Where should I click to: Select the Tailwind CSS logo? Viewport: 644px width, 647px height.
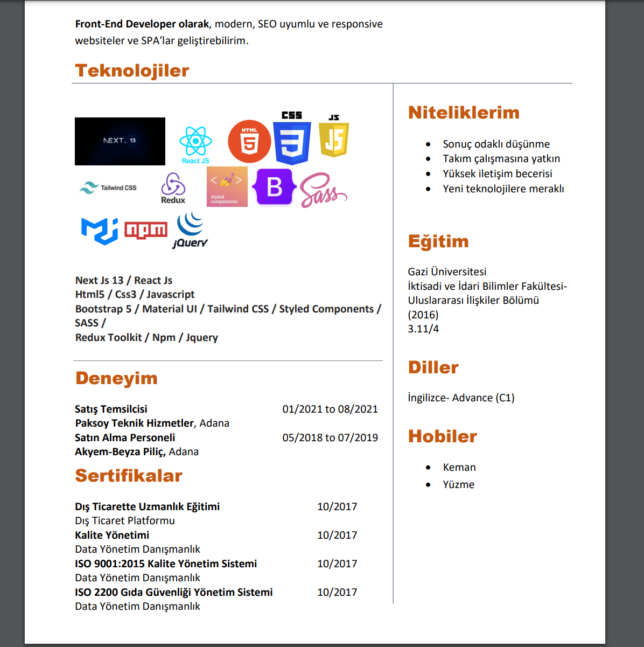point(109,187)
